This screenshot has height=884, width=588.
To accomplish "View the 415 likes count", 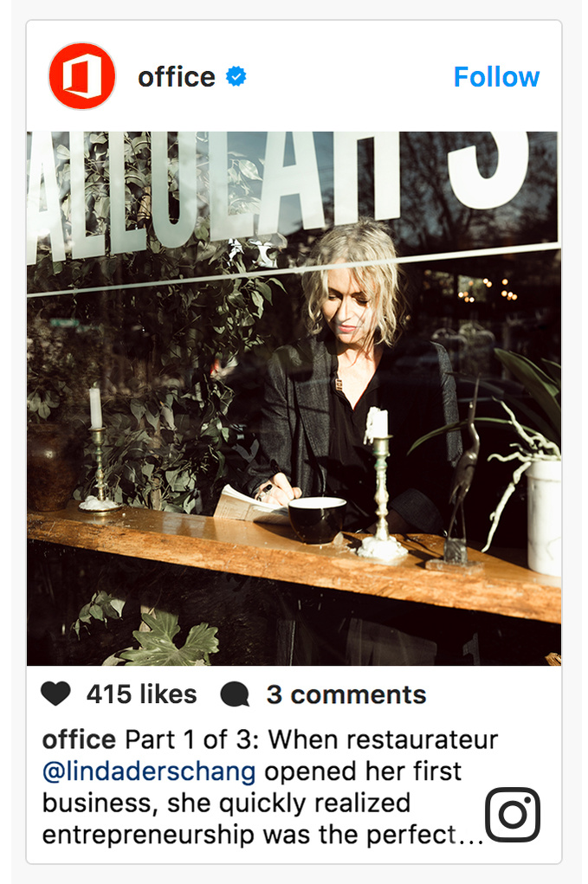I will tap(141, 694).
